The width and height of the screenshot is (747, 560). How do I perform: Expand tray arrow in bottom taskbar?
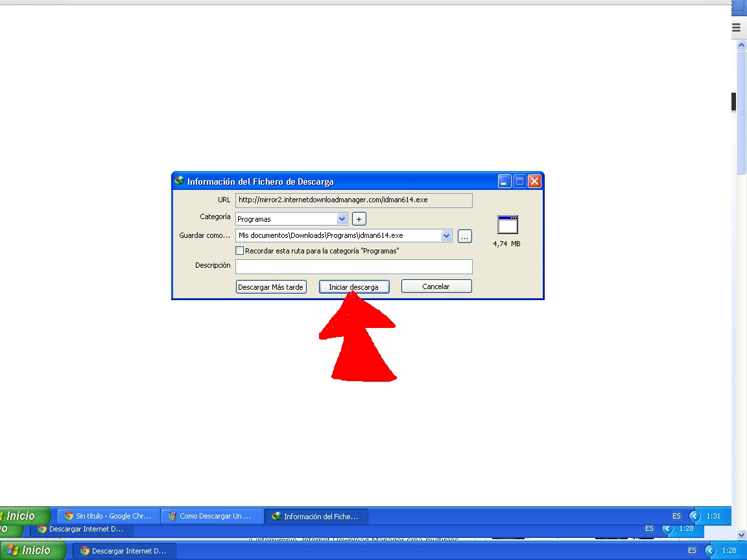pyautogui.click(x=710, y=551)
